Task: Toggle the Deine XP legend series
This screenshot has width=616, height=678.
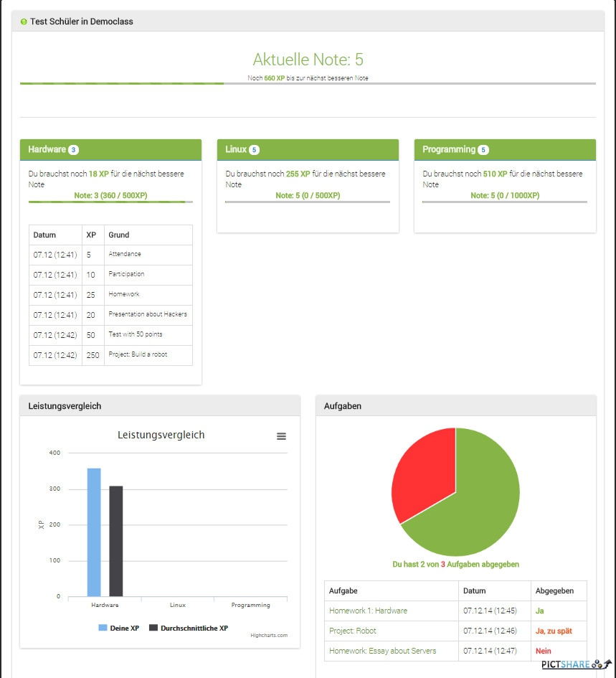Action: pyautogui.click(x=118, y=628)
